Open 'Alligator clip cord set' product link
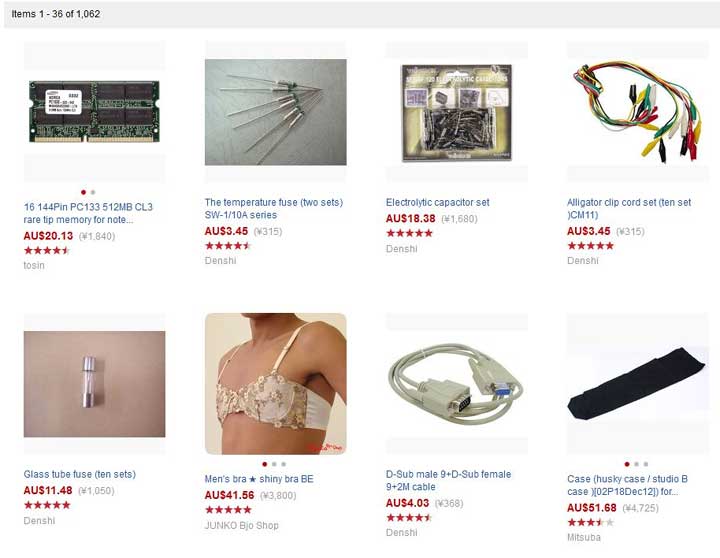Viewport: 720px width, 558px height. [x=629, y=209]
